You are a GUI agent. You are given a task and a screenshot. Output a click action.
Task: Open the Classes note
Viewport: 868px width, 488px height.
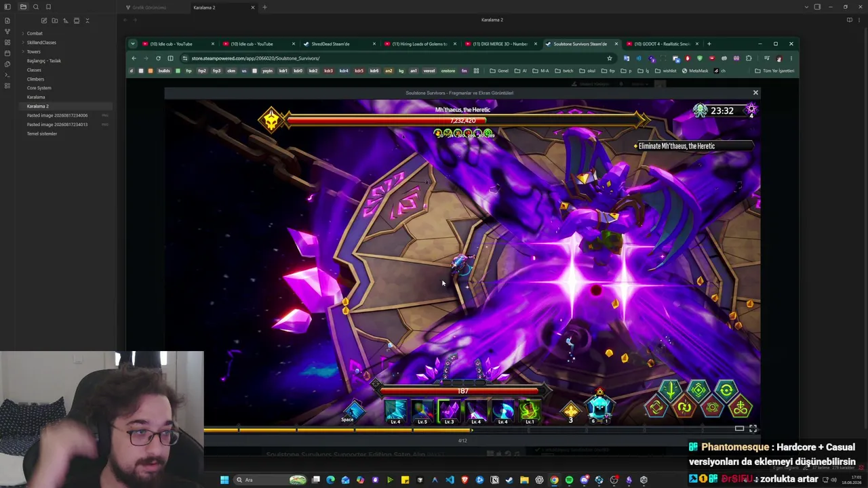34,70
